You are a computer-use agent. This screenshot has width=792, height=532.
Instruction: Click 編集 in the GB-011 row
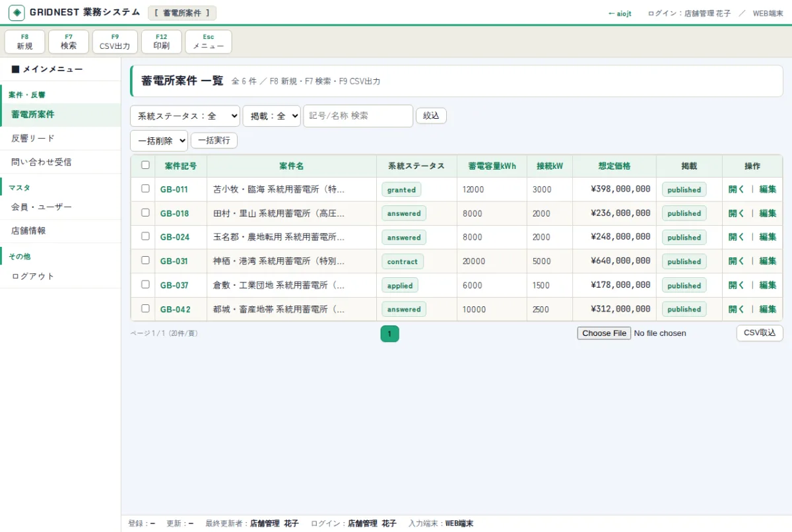(768, 189)
